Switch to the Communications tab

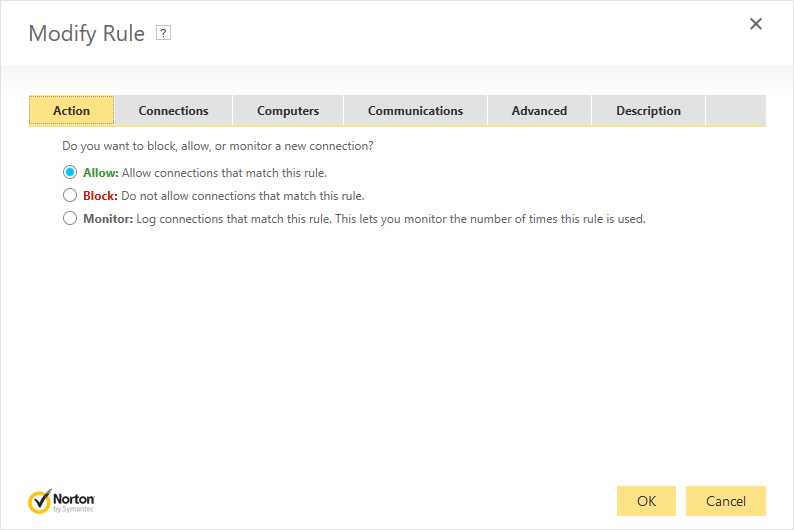point(415,110)
